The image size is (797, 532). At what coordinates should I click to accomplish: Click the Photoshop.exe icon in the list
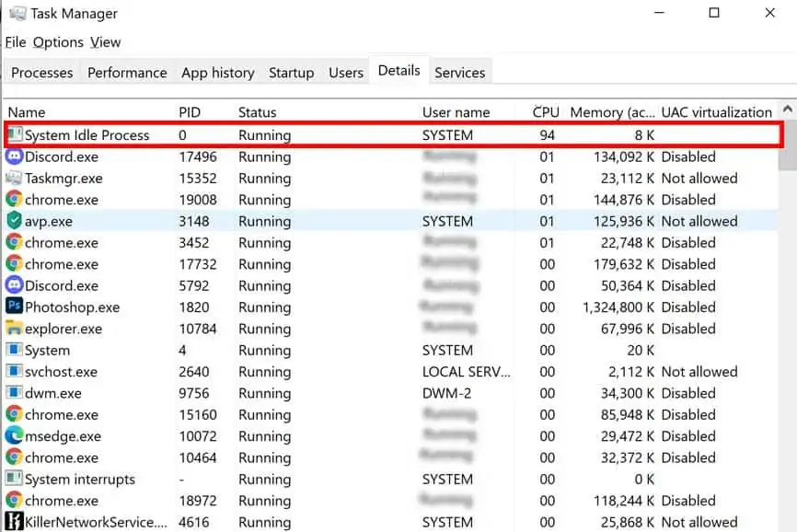click(x=11, y=307)
